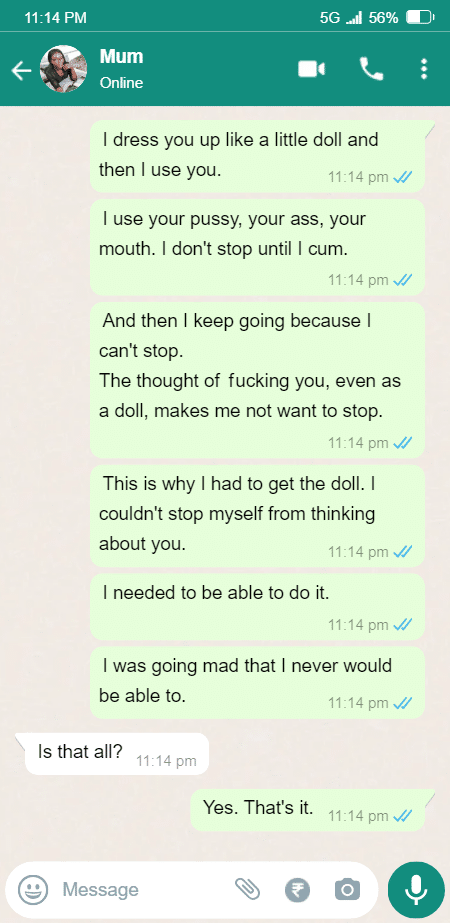Select the "Is that all?" received message

click(x=117, y=753)
